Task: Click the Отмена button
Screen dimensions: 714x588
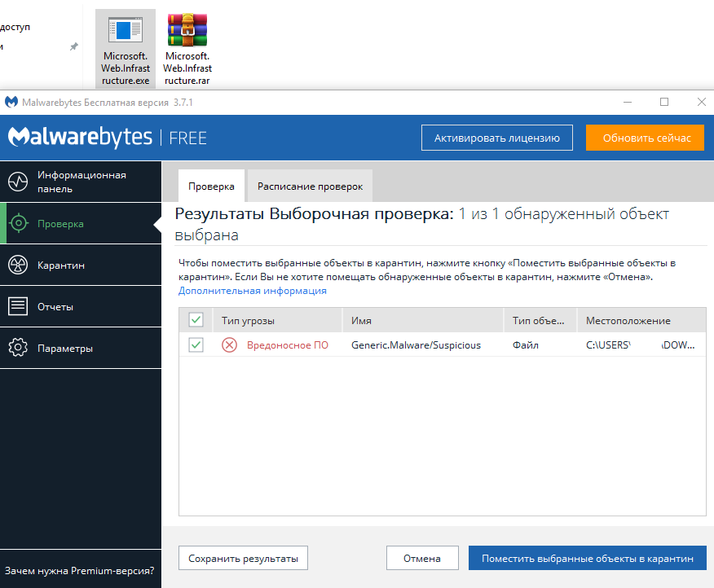Action: [422, 558]
